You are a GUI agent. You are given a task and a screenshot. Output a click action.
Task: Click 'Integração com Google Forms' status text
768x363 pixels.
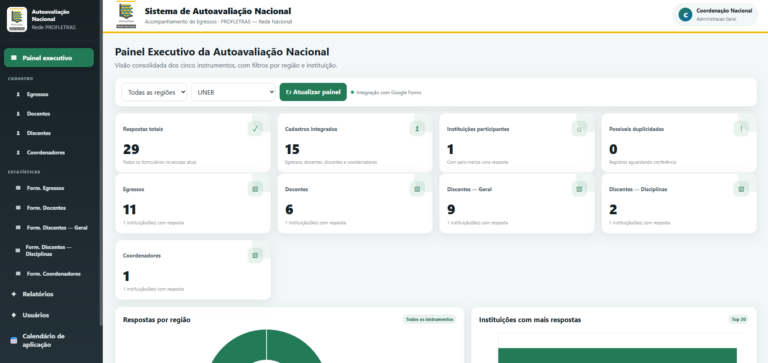[388, 93]
